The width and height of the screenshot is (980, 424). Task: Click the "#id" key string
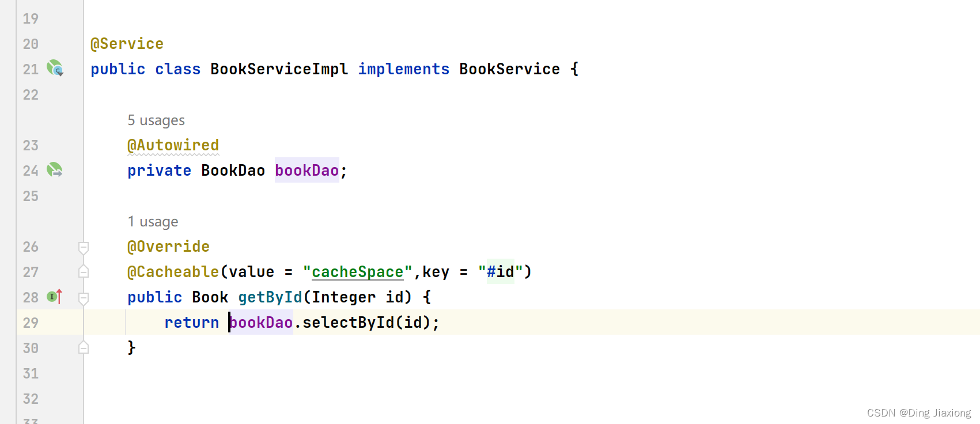click(501, 272)
